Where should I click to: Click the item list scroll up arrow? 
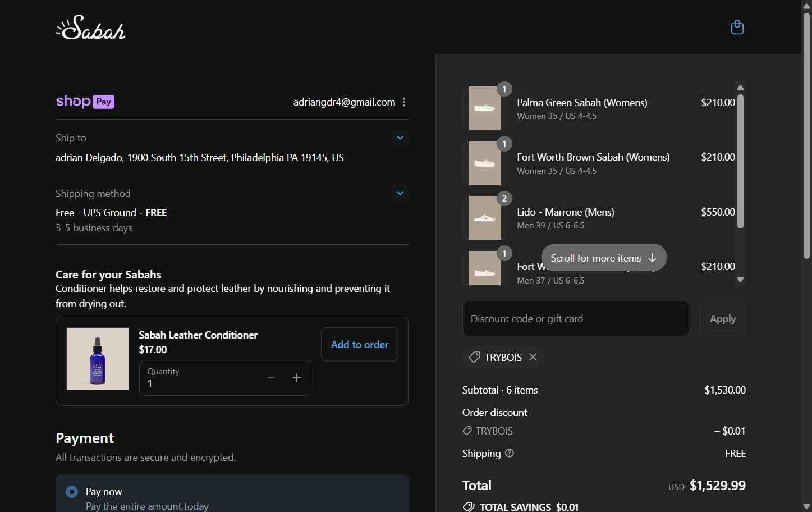[x=740, y=88]
